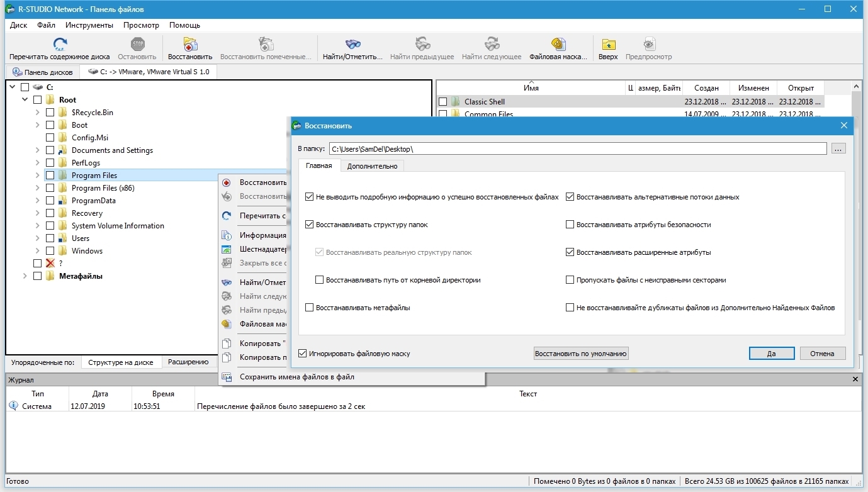
Task: Click the Program Files folder icon
Action: tap(63, 175)
